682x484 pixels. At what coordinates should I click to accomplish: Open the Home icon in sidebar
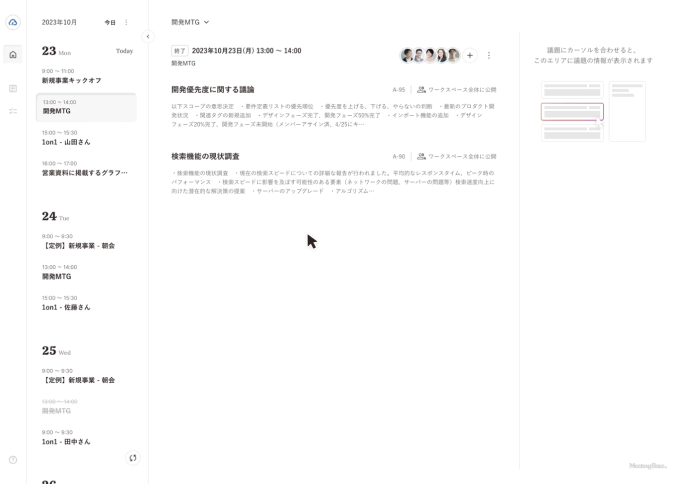pos(13,55)
